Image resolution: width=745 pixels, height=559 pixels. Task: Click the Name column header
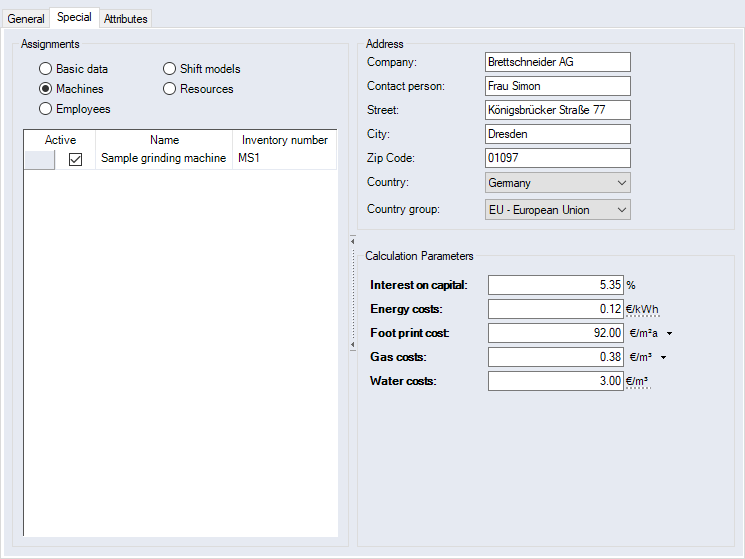point(164,140)
